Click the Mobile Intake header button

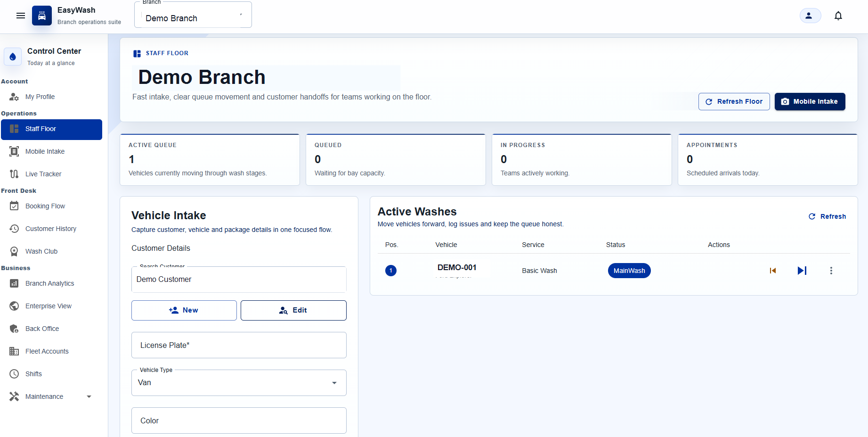click(810, 101)
